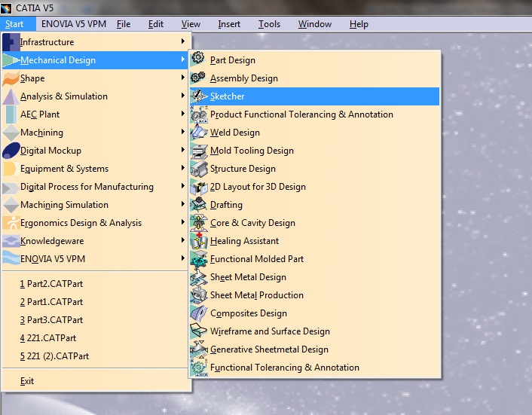Choose the Generative Sheetmetal Design label
Viewport: 532px width, 415px height.
pos(270,349)
